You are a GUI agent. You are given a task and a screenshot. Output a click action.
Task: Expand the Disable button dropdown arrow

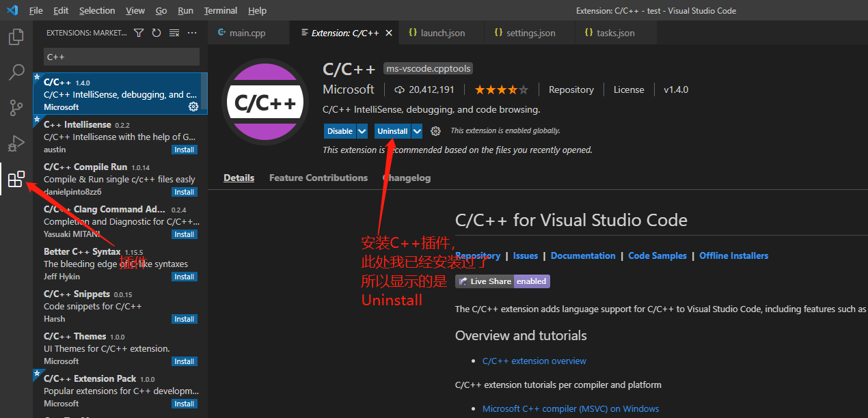point(362,131)
